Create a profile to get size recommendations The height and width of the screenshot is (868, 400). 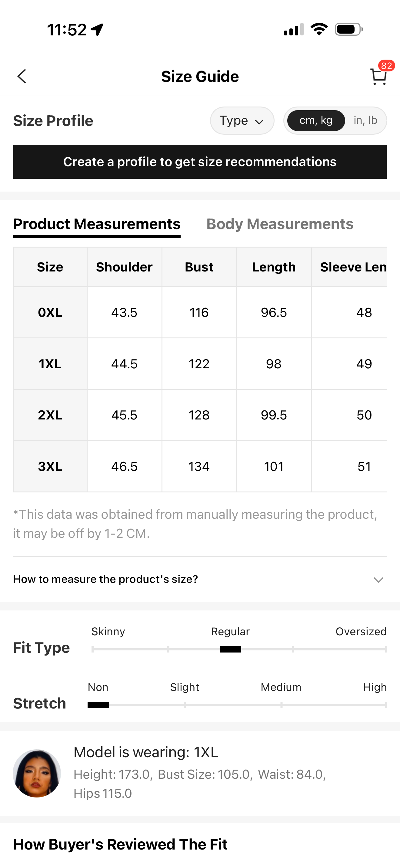[200, 162]
